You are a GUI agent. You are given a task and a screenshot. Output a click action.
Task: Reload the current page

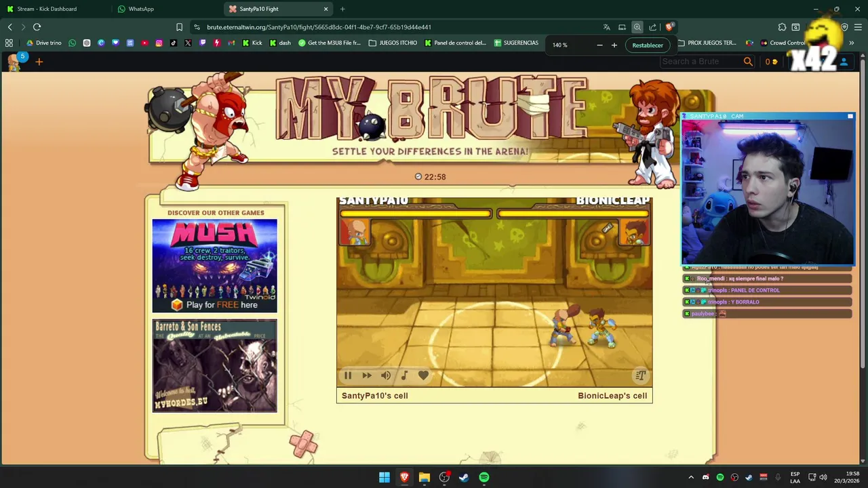37,27
